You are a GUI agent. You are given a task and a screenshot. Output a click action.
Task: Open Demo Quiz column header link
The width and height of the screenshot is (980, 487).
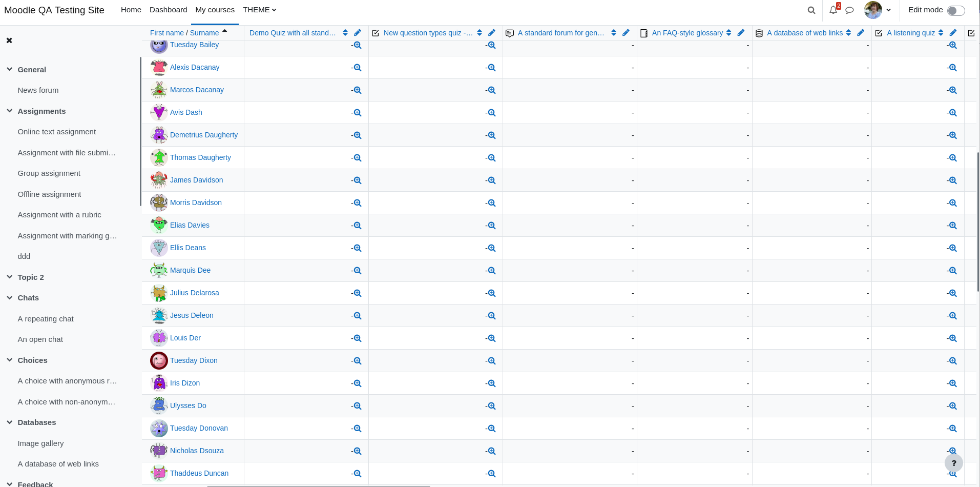tap(293, 33)
